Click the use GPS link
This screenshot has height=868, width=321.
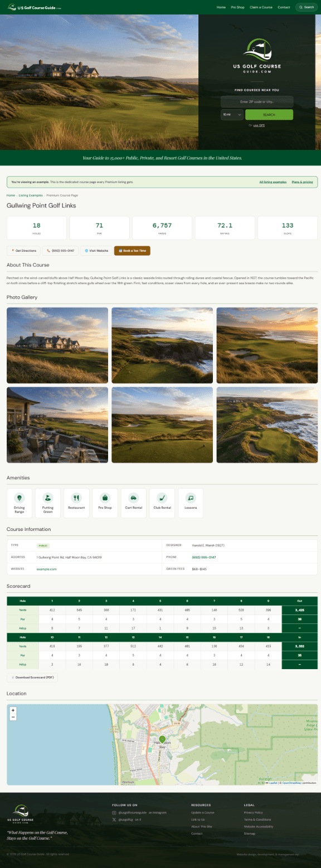click(x=259, y=125)
